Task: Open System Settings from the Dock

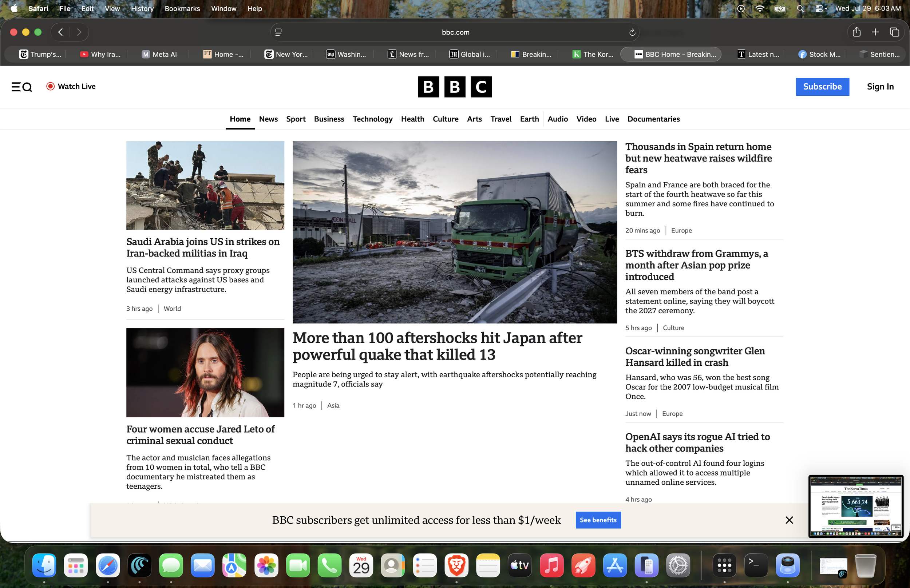Action: point(678,565)
